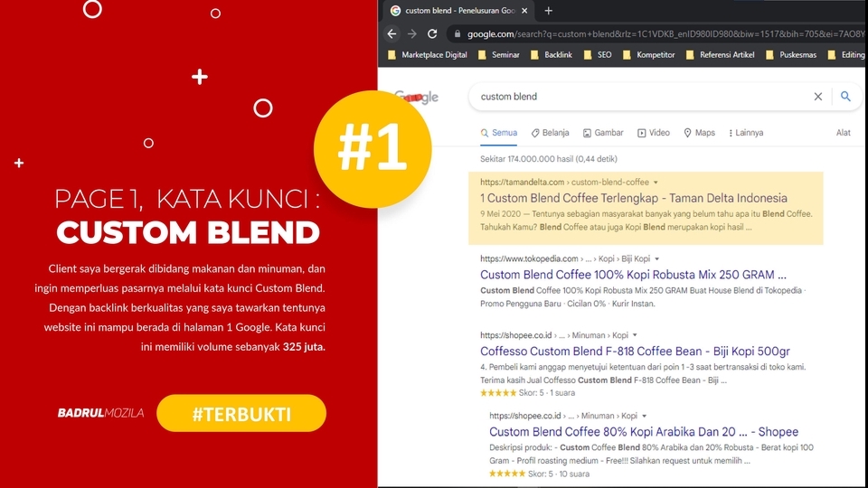Click the CUSTOM BLEND headline text
Viewport: 868px width, 488px height.
tap(188, 232)
